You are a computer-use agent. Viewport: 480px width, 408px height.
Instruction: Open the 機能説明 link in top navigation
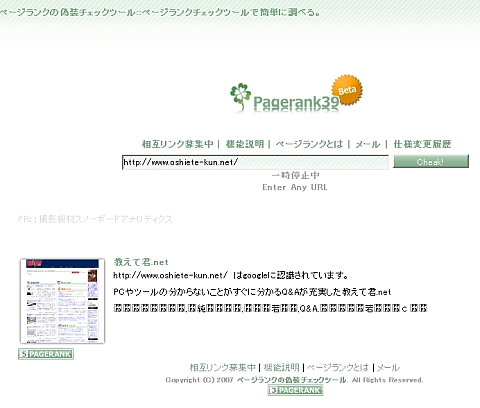pos(245,144)
